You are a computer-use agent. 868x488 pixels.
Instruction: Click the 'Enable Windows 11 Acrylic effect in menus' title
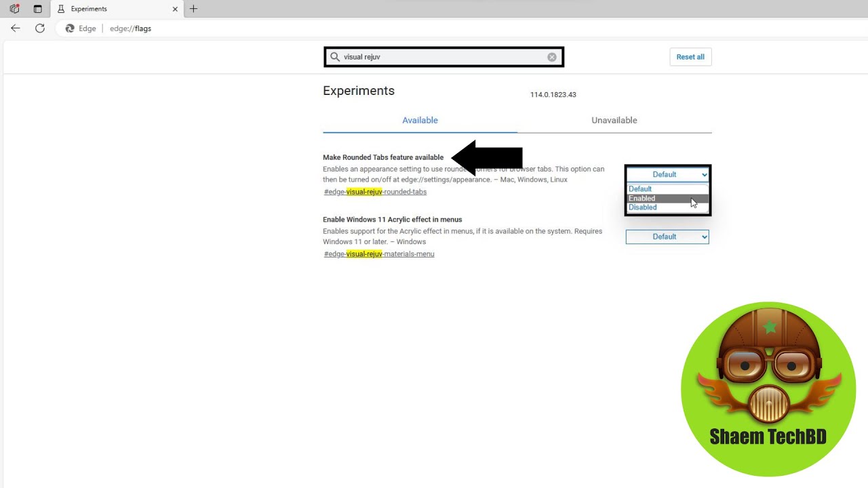point(393,220)
